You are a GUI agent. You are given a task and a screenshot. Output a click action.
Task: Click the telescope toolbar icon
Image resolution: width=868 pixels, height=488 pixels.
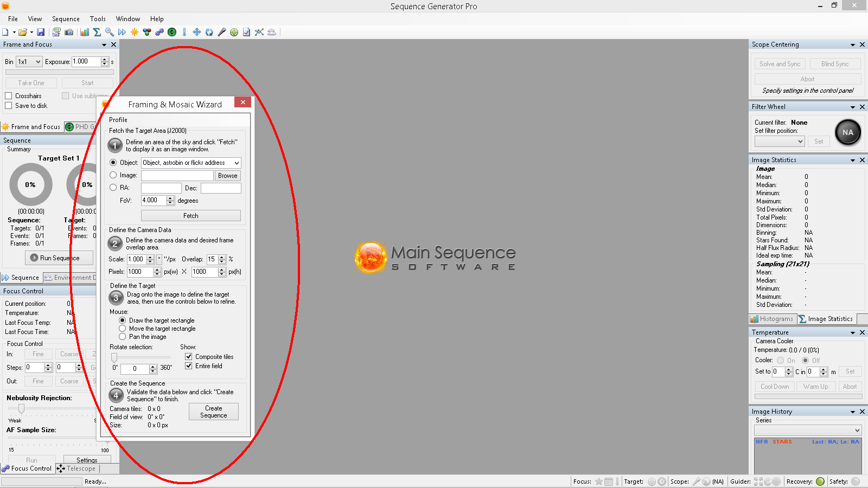pos(222,33)
